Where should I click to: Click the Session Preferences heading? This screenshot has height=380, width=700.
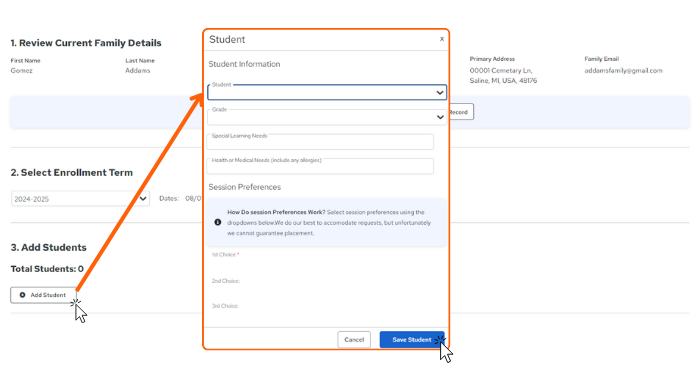pyautogui.click(x=245, y=187)
